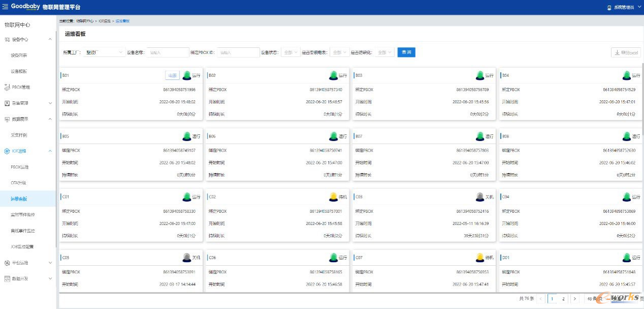Click the 设备名称 input field
The height and width of the screenshot is (309, 644).
[168, 52]
